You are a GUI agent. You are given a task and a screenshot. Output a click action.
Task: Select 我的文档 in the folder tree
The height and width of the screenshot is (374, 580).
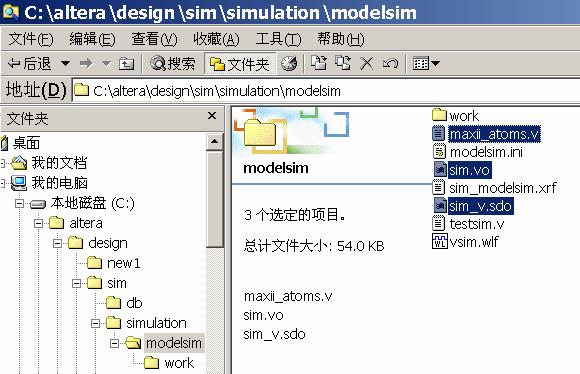point(59,163)
